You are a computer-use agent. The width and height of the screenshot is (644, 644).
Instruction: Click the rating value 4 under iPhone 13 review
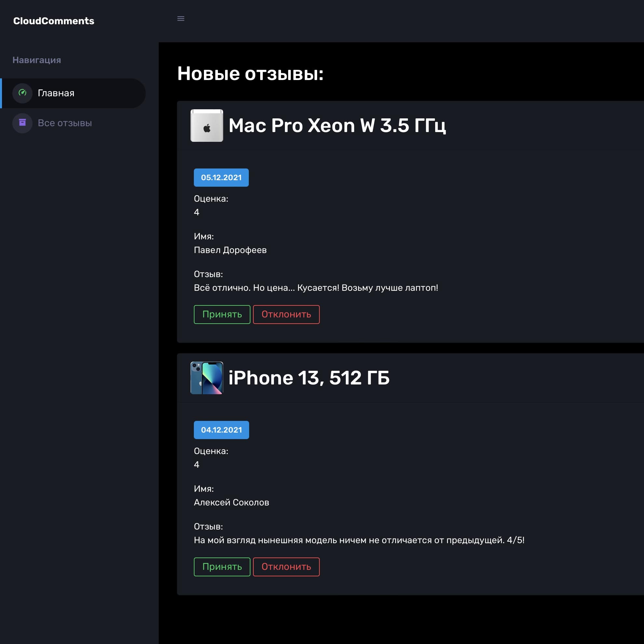197,465
